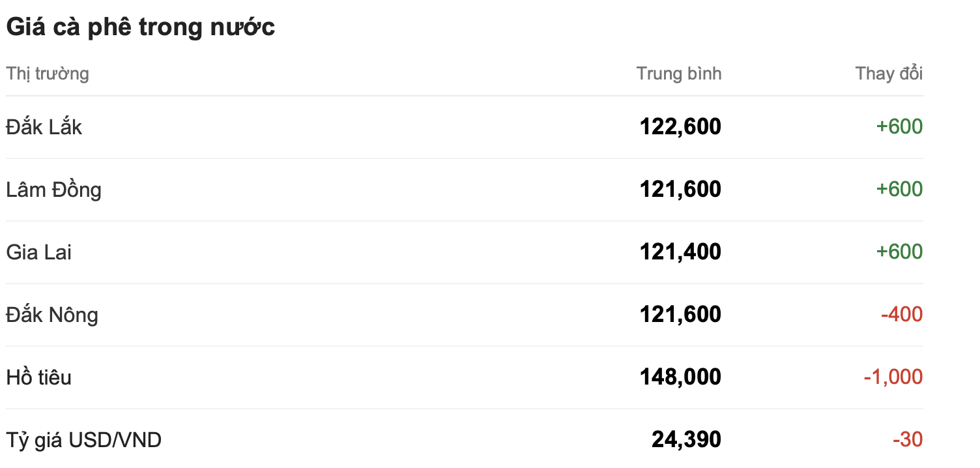Click the 'Giá cà phê trong nước' heading
Screen dimensions: 980x468
coord(141,27)
